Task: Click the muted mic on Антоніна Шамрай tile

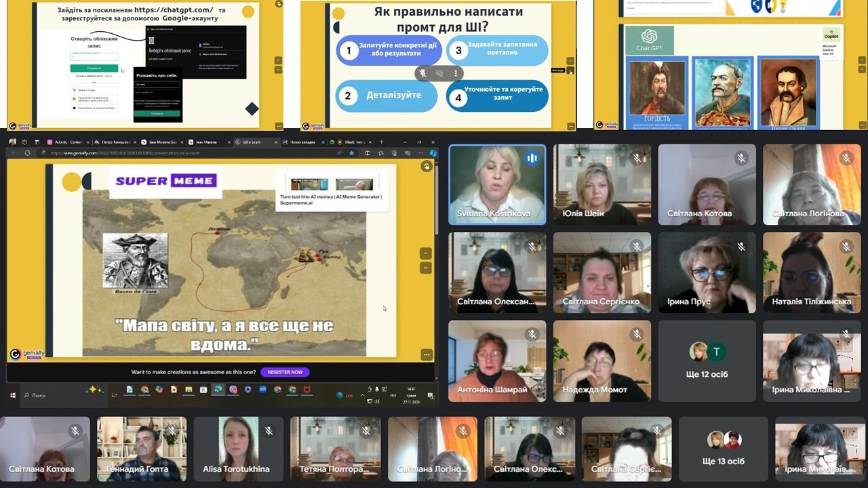Action: point(532,334)
